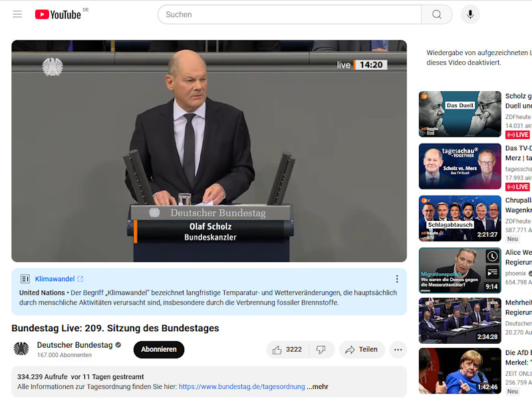
Task: Subscribe with the Abonnieren button
Action: point(159,350)
